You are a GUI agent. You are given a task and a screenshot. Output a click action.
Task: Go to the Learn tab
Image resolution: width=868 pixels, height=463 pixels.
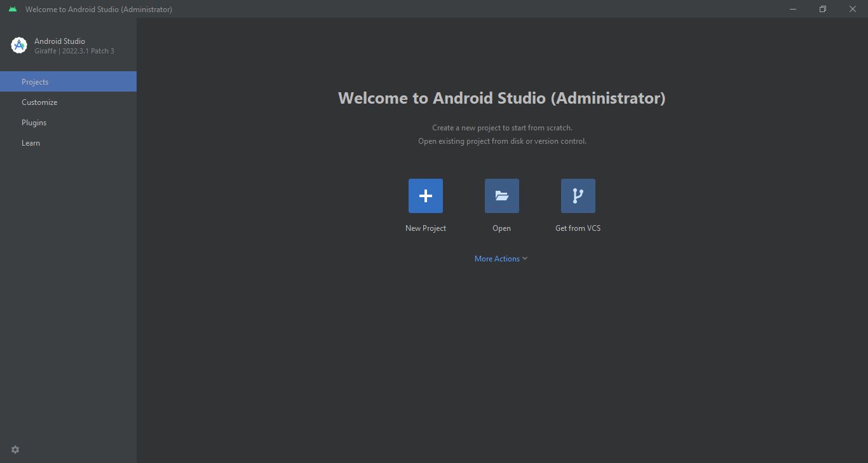(x=68, y=142)
